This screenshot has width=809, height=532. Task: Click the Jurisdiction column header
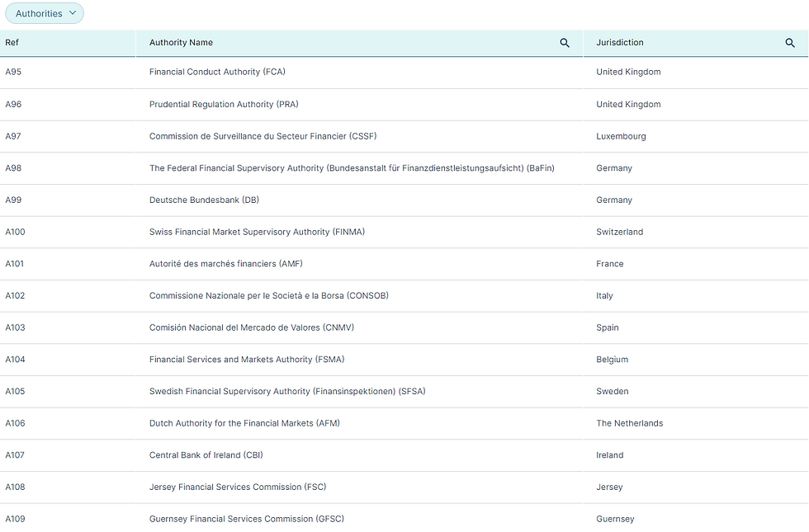pyautogui.click(x=620, y=43)
